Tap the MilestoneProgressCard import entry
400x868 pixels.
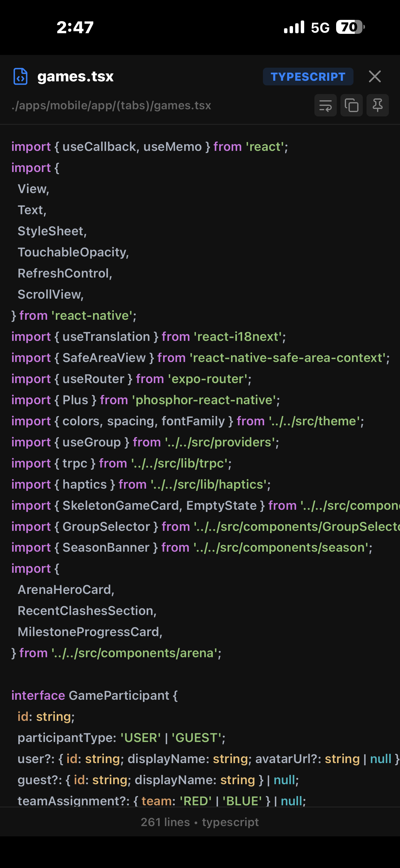(x=90, y=632)
